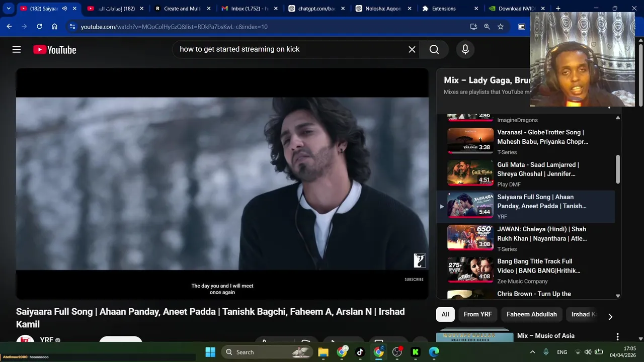Viewport: 644px width, 362px height.
Task: Open OBS Studio from the taskbar
Action: (x=397, y=352)
